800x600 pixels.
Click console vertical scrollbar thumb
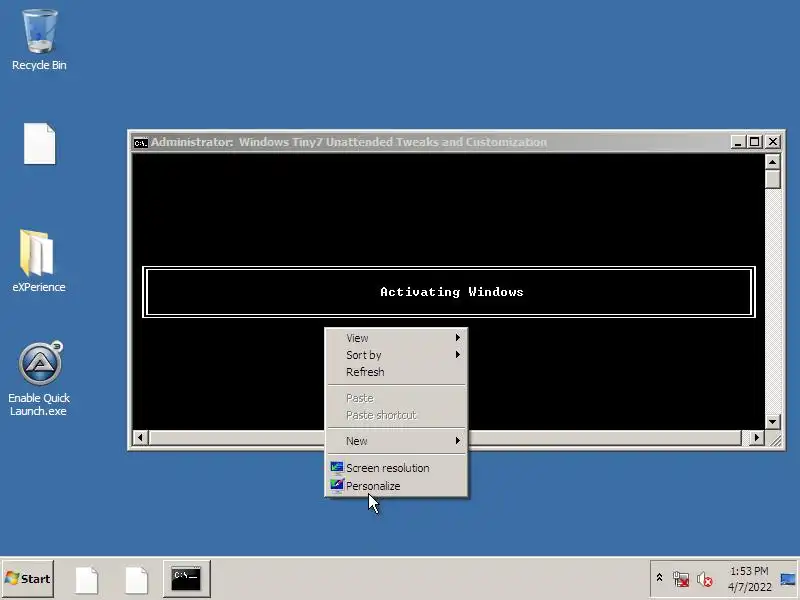click(772, 179)
